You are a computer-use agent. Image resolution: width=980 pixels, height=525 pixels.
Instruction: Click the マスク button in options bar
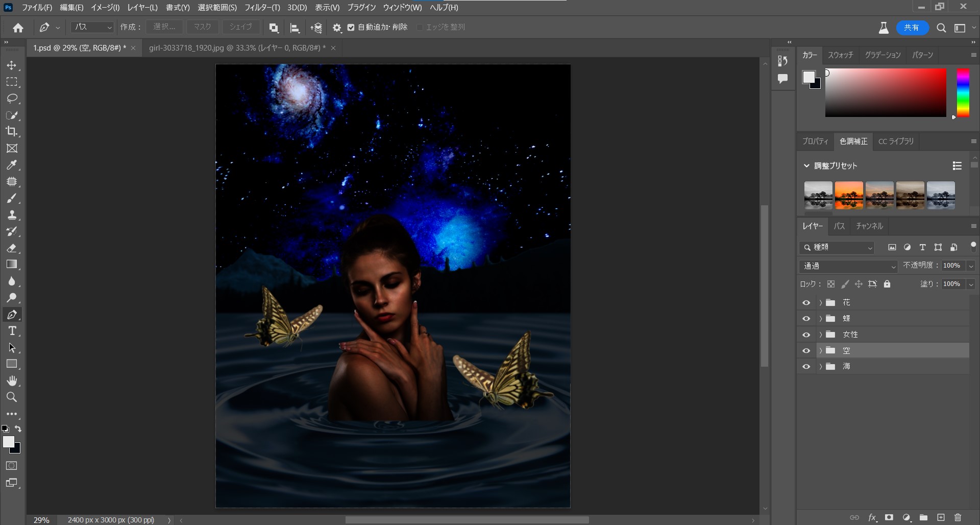coord(202,27)
